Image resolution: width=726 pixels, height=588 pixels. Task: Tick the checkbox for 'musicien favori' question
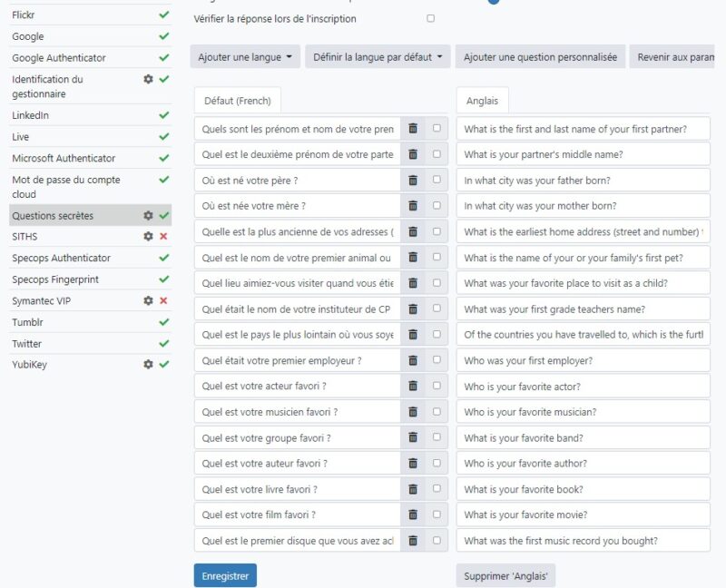(437, 411)
